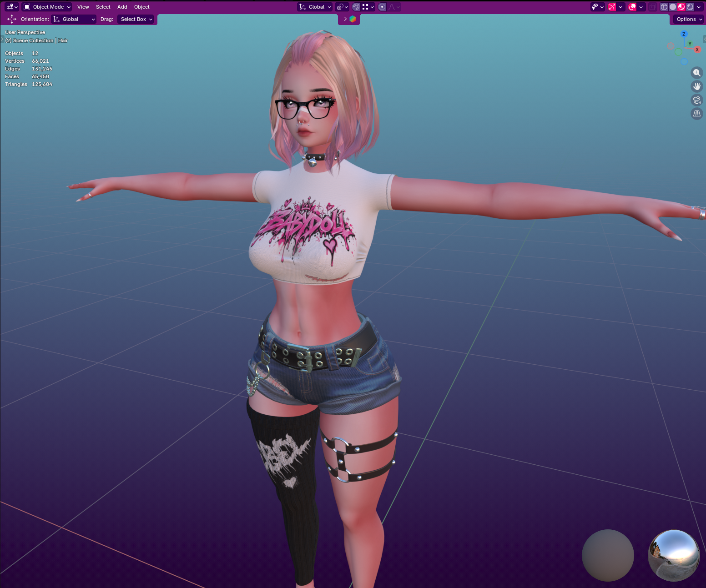Open the overlays options dropdown arrow

point(641,7)
